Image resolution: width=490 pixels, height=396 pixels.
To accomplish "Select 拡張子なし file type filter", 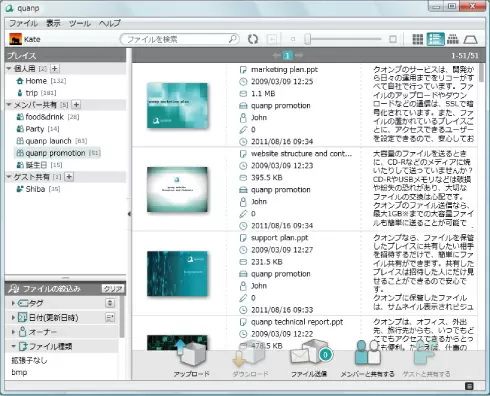I will tap(29, 360).
